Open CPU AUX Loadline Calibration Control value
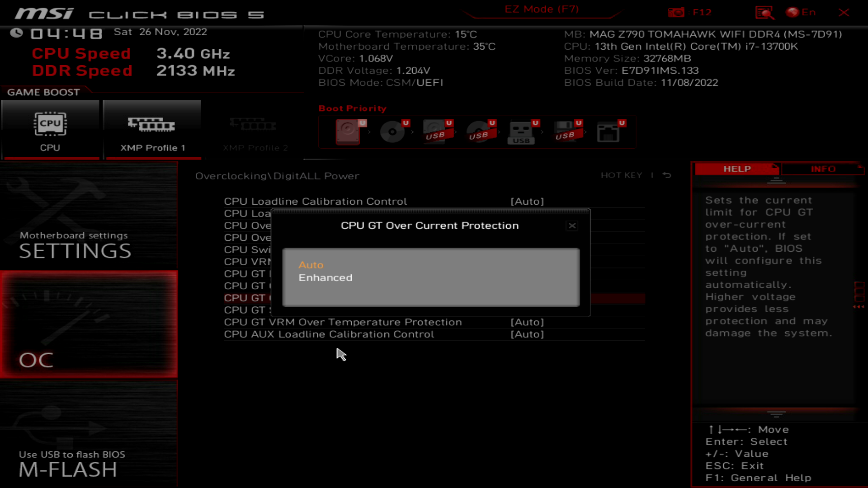Screen dimensions: 868x488 (x=527, y=334)
